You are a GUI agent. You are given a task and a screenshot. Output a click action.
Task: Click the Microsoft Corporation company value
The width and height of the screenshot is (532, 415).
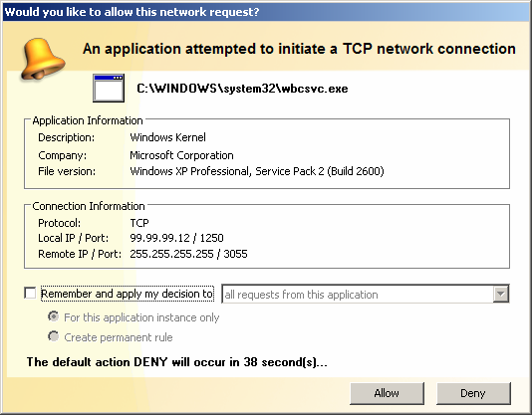coord(181,155)
